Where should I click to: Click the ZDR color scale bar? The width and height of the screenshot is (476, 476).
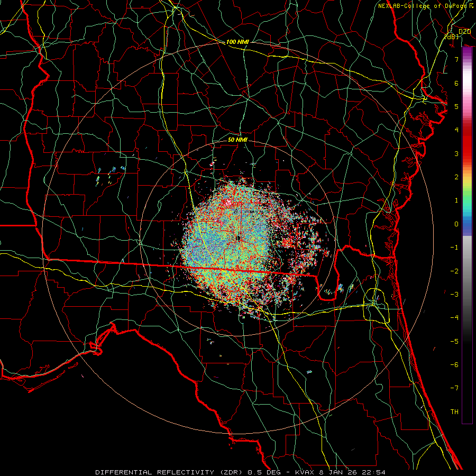467,235
